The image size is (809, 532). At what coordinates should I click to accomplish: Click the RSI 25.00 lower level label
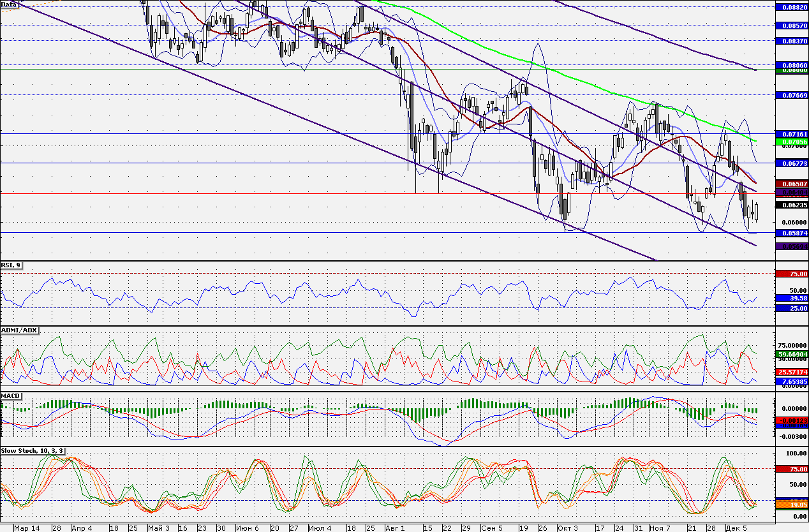click(791, 309)
